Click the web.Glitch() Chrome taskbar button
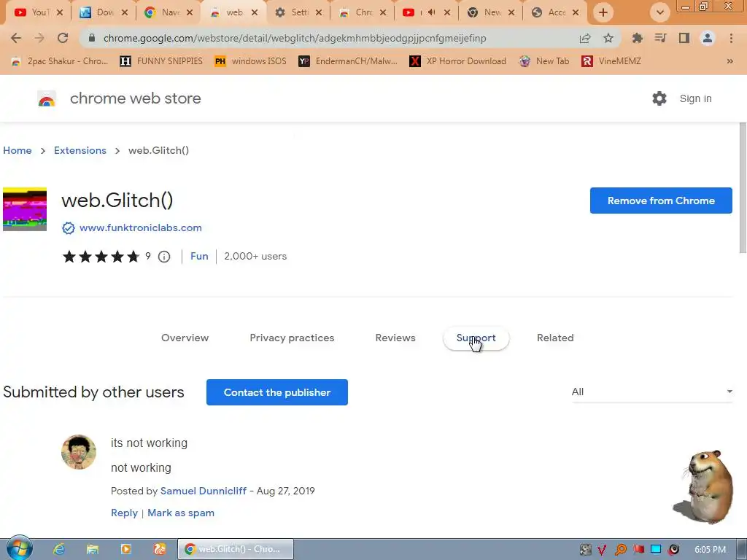The width and height of the screenshot is (747, 560). (236, 549)
